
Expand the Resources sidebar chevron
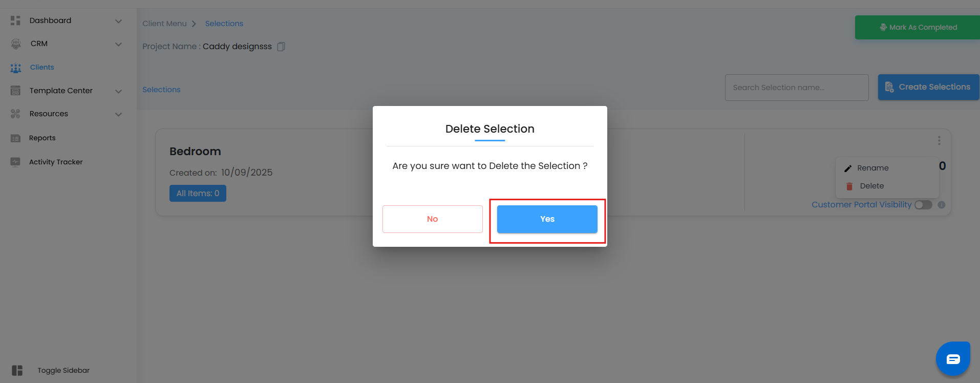coord(118,114)
